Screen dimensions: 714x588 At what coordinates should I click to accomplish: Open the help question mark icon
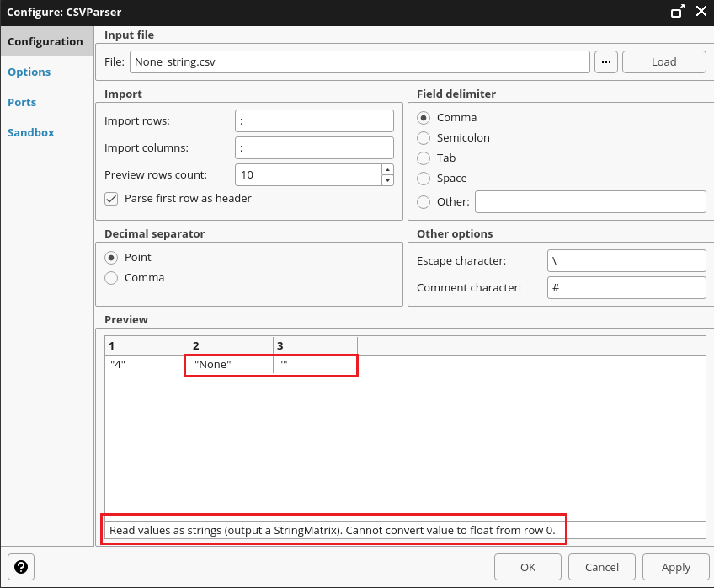coord(21,567)
